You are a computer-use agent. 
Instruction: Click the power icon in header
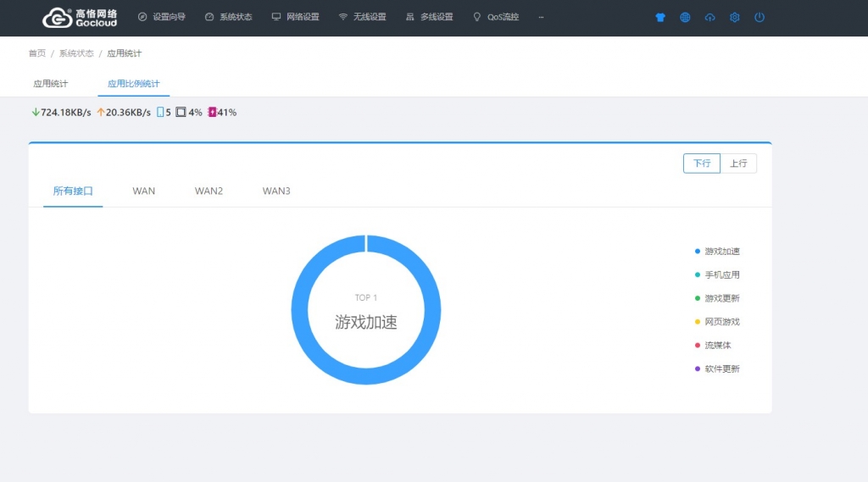(759, 17)
